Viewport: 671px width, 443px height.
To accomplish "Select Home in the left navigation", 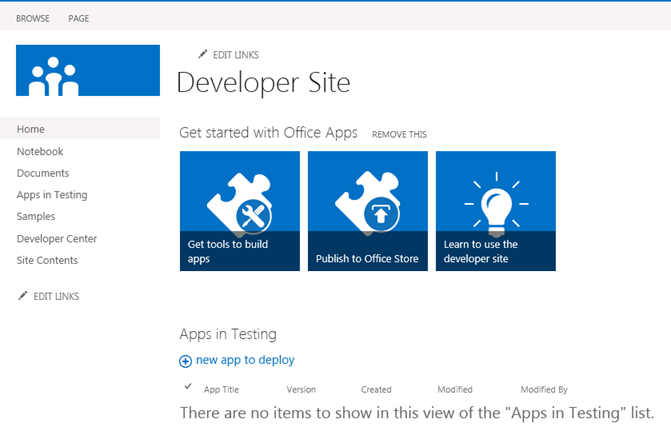I will click(31, 129).
